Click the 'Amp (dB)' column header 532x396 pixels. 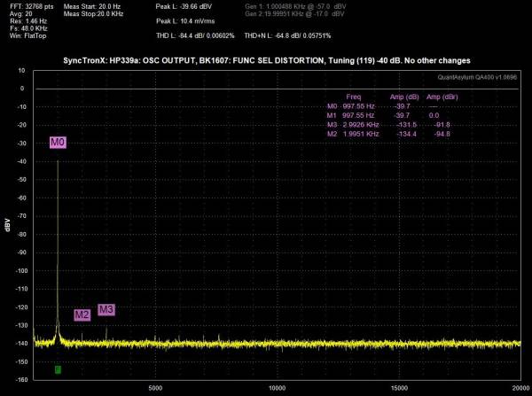coord(404,97)
